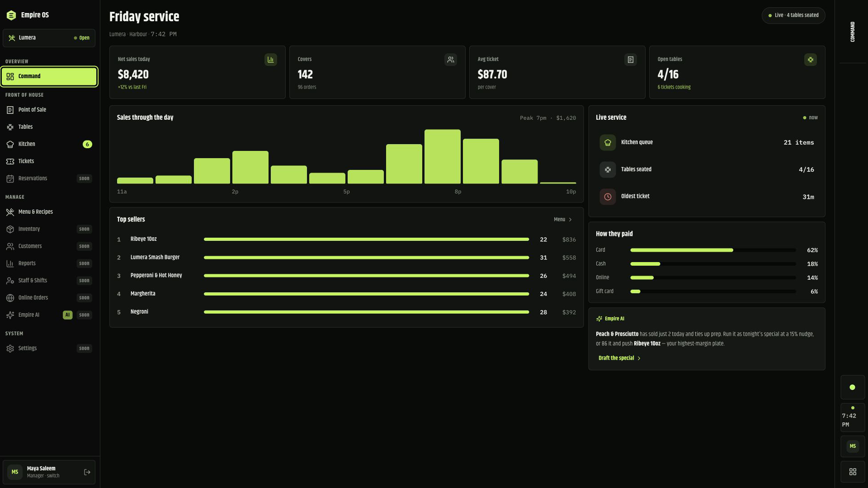The width and height of the screenshot is (868, 488).
Task: Click the Settings gear icon
Action: [10, 348]
